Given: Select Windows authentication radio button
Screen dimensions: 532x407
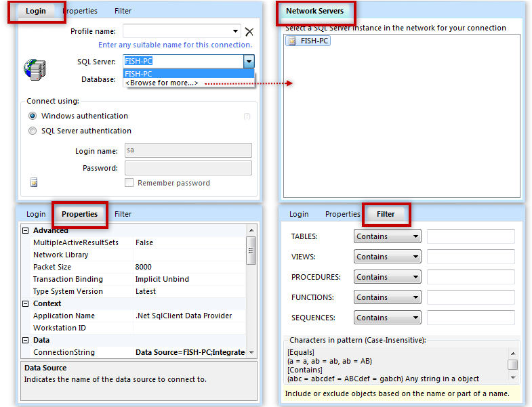Looking at the screenshot, I should 33,116.
